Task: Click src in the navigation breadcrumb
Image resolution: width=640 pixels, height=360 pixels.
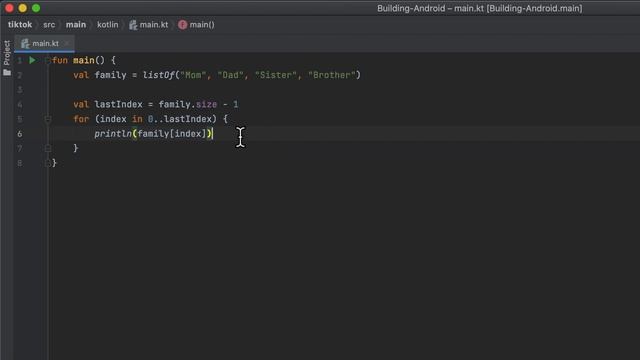Action: click(x=49, y=24)
